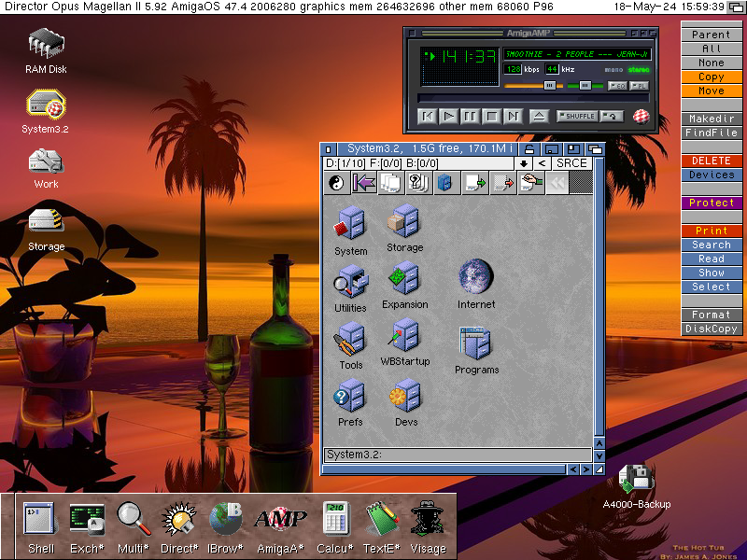Click the AmigaAMP song position bar
Image resolution: width=747 pixels, height=560 pixels.
click(x=533, y=98)
